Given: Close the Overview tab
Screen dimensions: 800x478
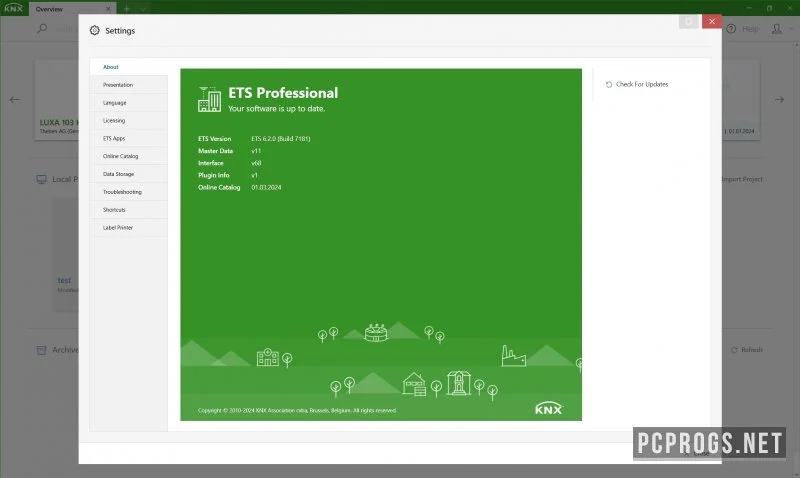Looking at the screenshot, I should (108, 9).
